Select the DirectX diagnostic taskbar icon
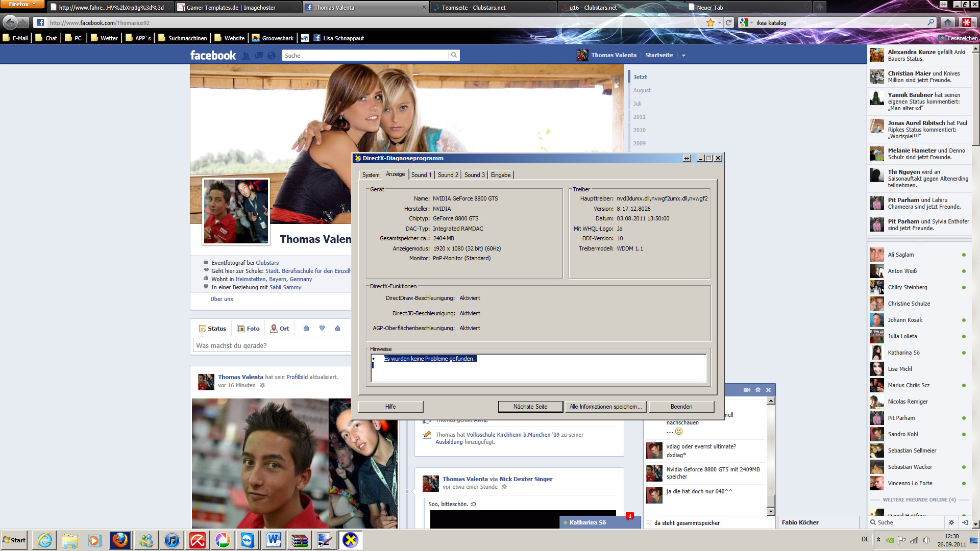Viewport: 980px width, 551px height. click(x=350, y=540)
